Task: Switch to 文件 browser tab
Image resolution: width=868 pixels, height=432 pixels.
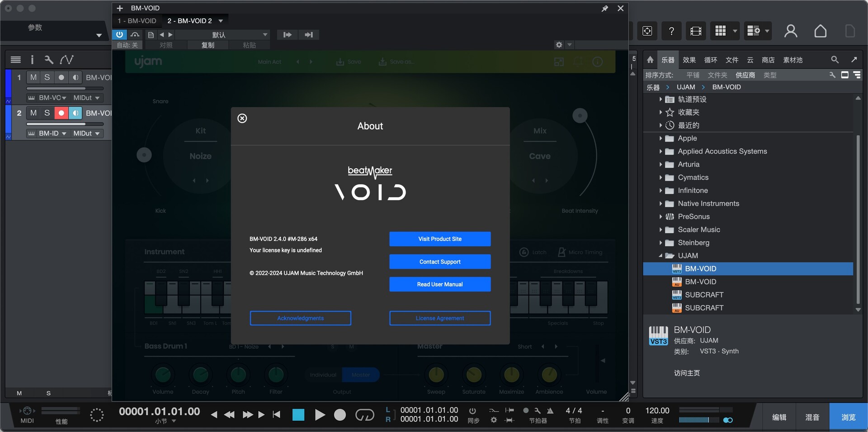Action: tap(732, 60)
